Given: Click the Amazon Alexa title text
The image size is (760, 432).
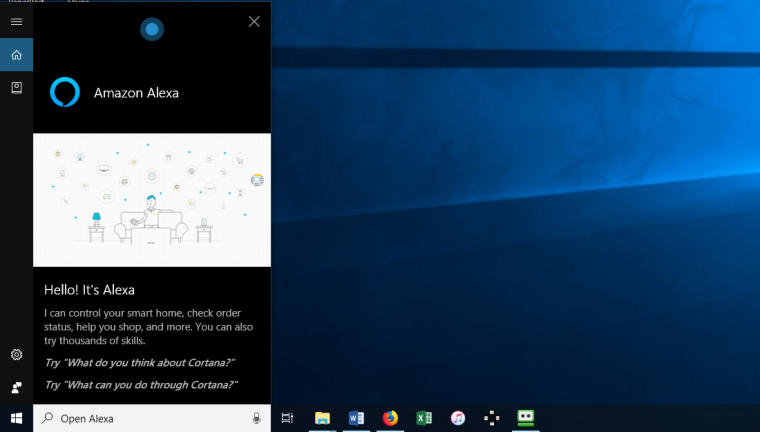Looking at the screenshot, I should pyautogui.click(x=136, y=93).
